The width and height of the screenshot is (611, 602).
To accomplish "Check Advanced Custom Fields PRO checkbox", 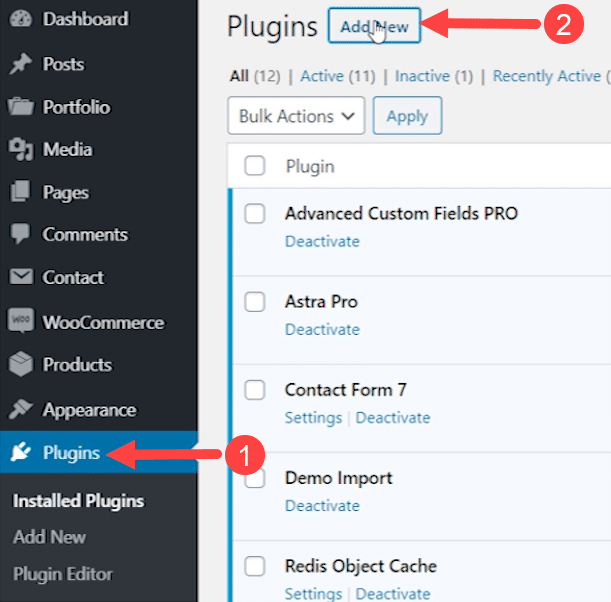I will click(x=255, y=214).
